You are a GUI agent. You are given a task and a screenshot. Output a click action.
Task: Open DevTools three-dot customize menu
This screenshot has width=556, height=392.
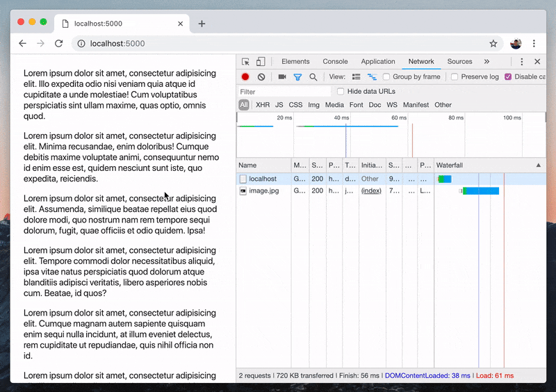522,62
